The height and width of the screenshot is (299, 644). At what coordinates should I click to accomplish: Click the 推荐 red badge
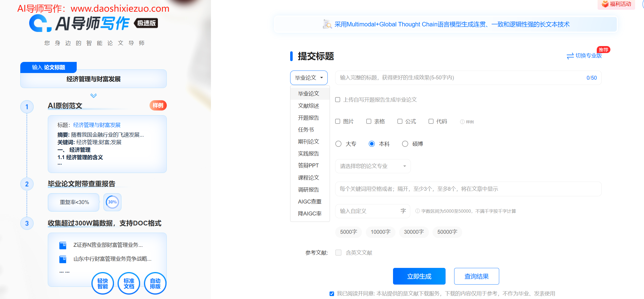603,50
